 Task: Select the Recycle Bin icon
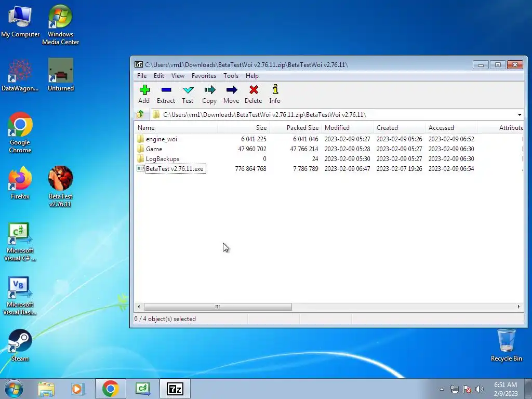(x=506, y=345)
